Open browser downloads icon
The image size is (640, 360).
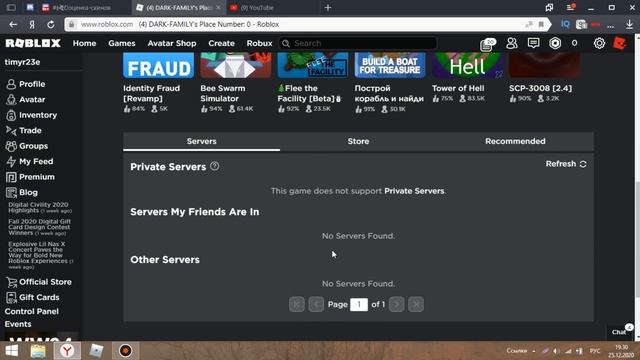(x=629, y=24)
